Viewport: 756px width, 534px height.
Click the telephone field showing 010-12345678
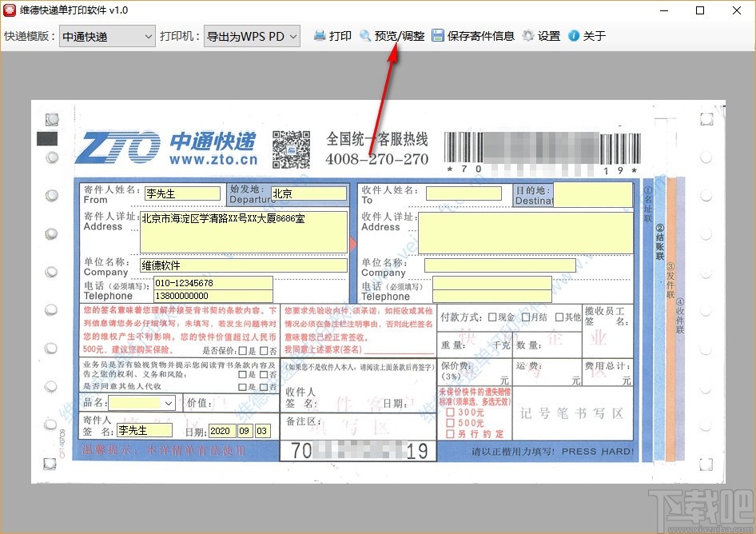point(212,281)
